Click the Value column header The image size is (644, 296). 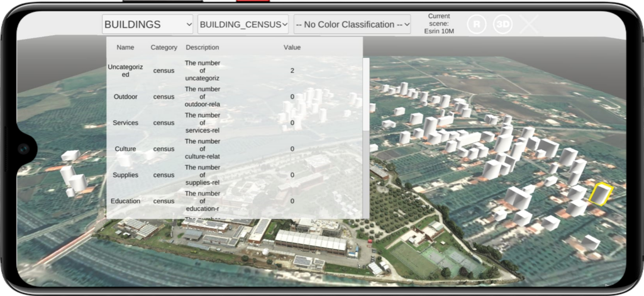pyautogui.click(x=292, y=47)
